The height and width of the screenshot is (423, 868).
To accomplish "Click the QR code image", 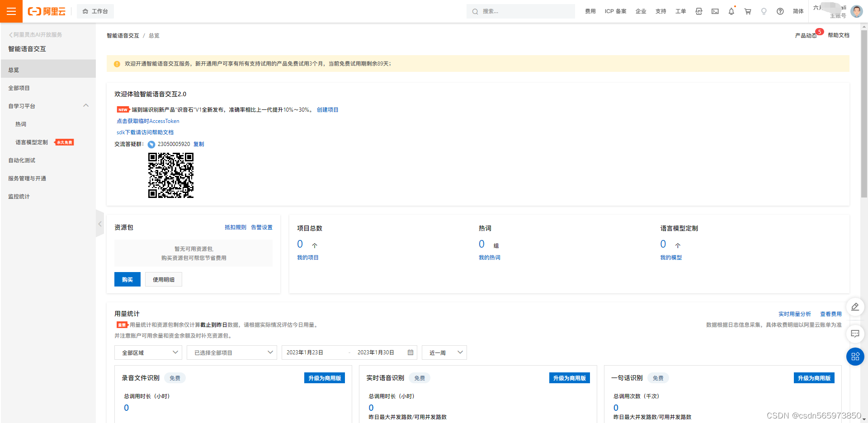I will pyautogui.click(x=171, y=175).
